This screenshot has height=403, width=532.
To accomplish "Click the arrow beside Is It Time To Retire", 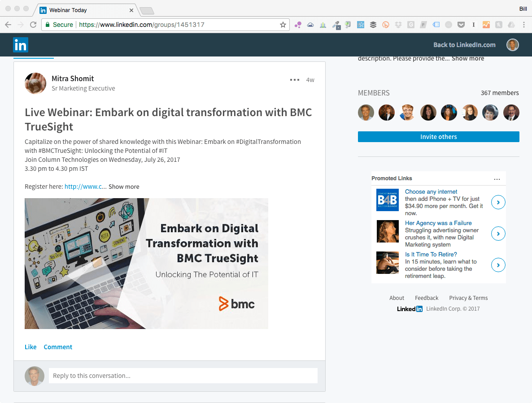I will pos(498,265).
